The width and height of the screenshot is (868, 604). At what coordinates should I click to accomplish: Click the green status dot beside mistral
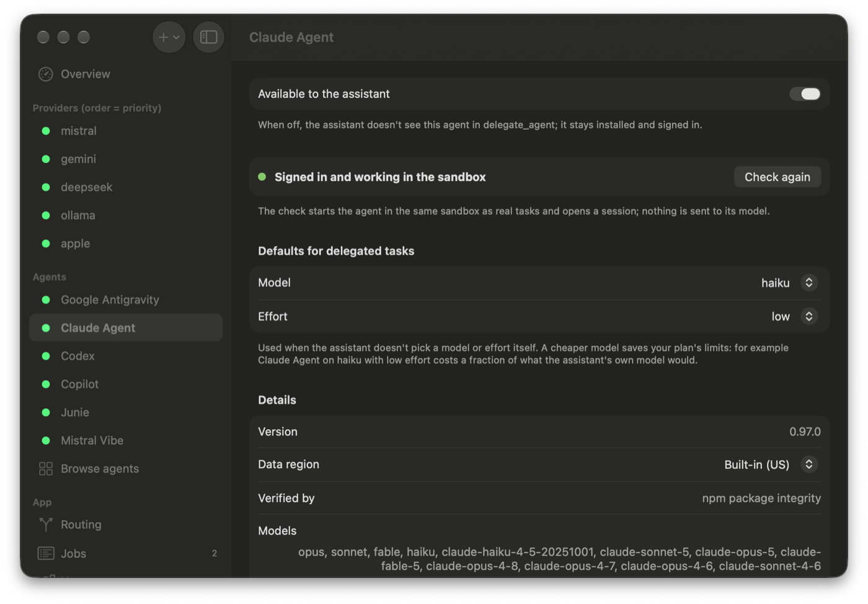coord(46,131)
